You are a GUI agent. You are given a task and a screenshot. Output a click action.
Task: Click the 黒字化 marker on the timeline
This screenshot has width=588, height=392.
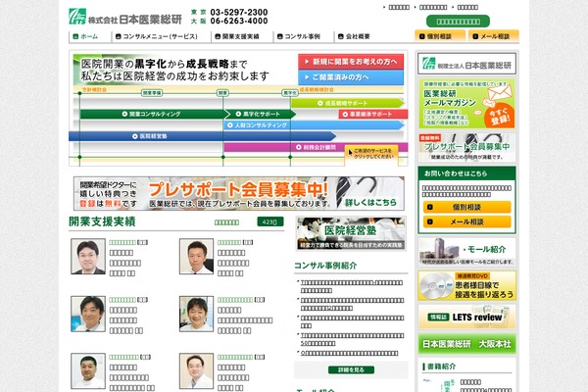290,93
